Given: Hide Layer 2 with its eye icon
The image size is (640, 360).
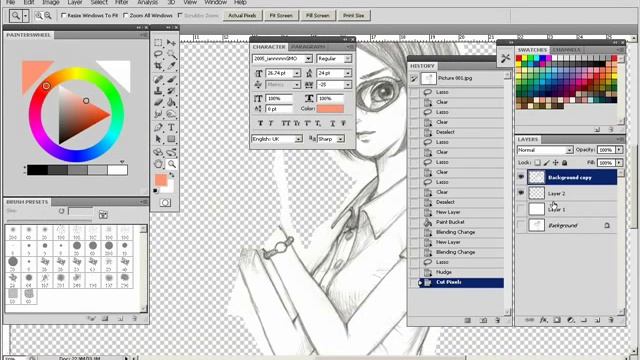Looking at the screenshot, I should pyautogui.click(x=521, y=193).
